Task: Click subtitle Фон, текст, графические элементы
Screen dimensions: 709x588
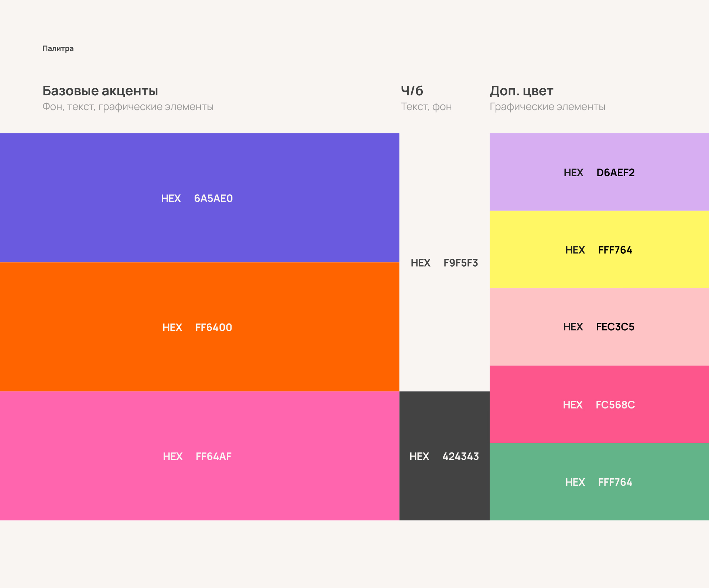Action: (128, 107)
